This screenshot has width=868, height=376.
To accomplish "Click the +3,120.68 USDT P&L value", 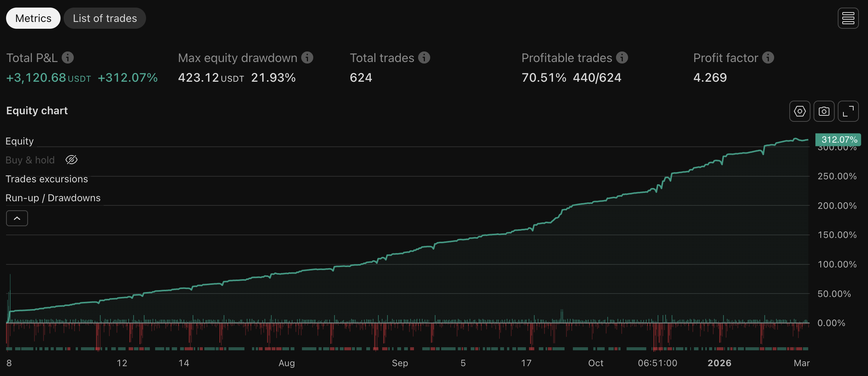I will (48, 78).
